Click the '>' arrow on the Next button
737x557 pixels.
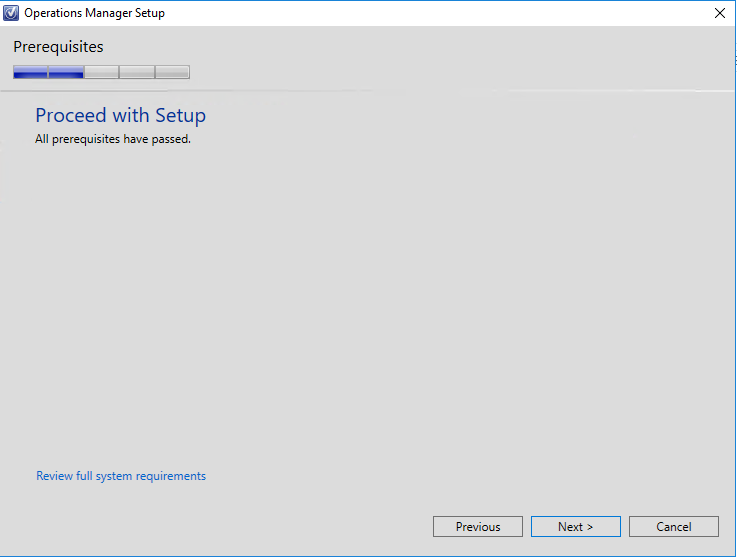tap(590, 527)
